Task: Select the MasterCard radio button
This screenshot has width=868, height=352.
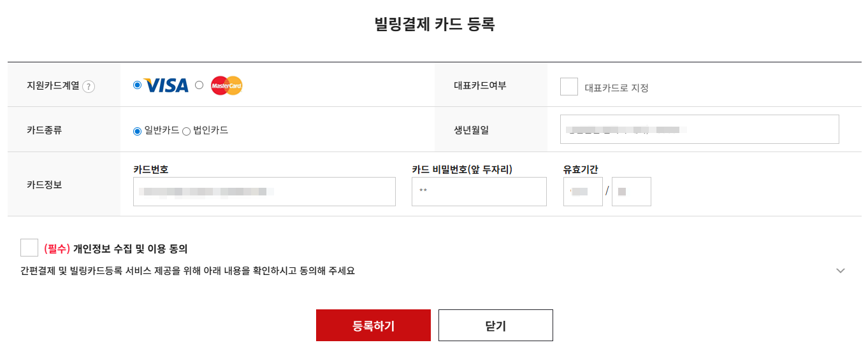Action: point(199,85)
